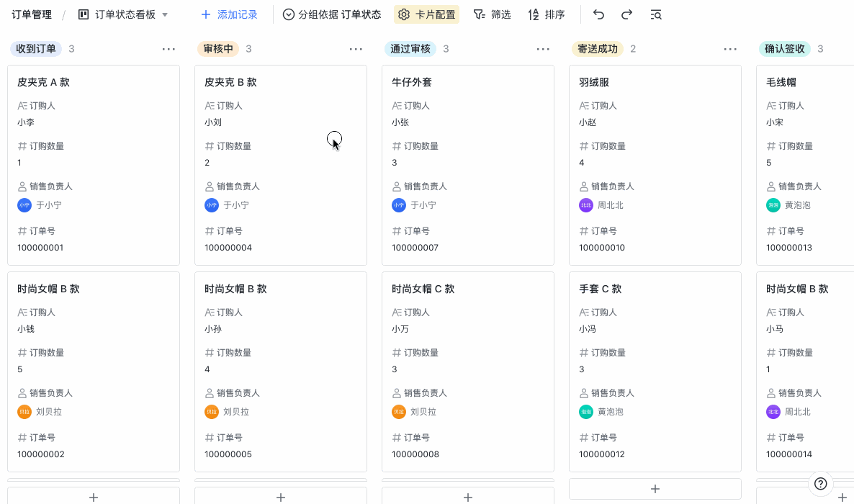Select the 通过审核 status tag

[410, 49]
